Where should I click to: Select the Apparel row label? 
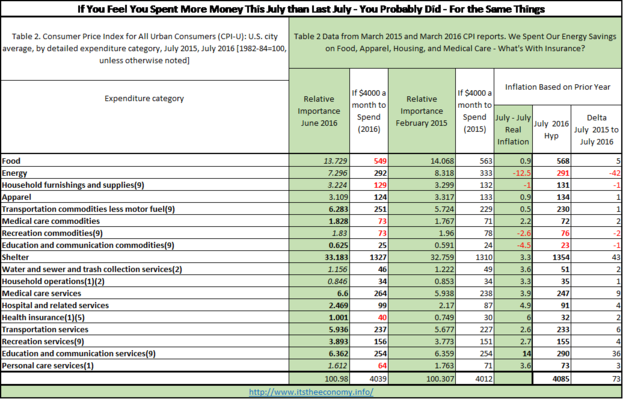(16, 197)
